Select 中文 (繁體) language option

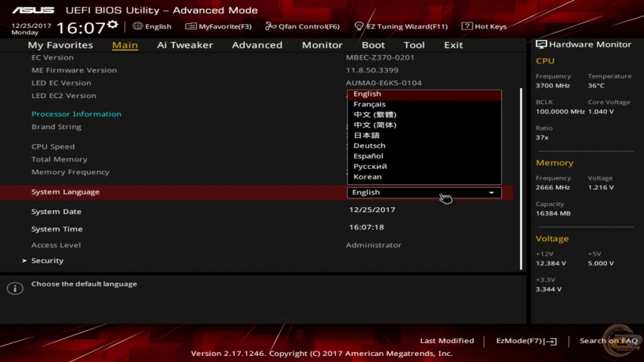pyautogui.click(x=424, y=115)
